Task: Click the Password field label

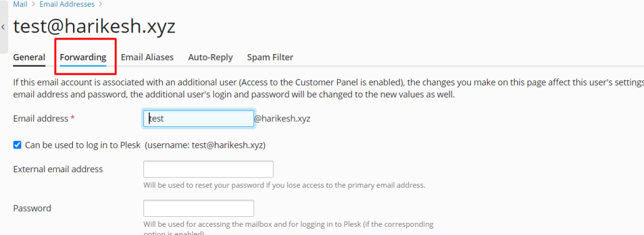Action: click(x=32, y=208)
